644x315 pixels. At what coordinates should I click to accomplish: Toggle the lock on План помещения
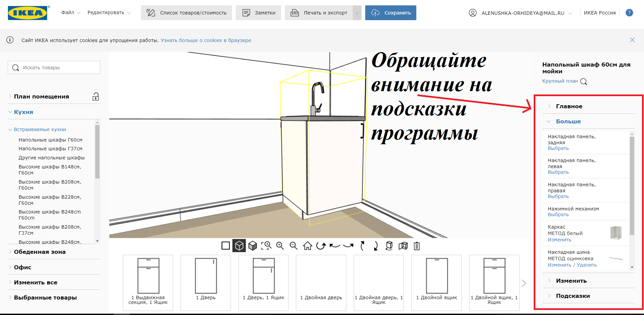tap(96, 97)
